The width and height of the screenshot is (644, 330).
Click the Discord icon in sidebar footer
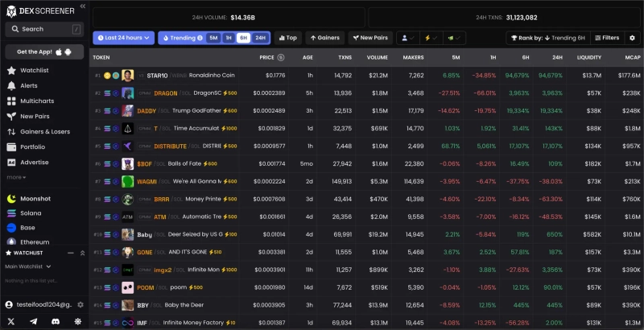click(x=56, y=321)
